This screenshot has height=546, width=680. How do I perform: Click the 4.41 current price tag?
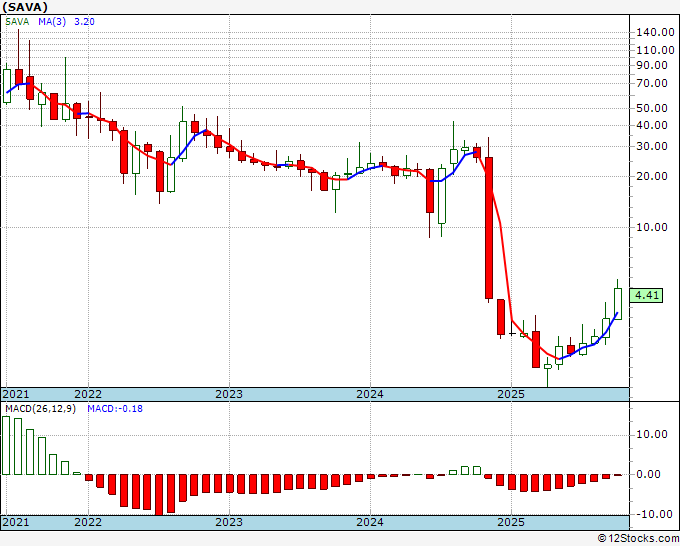pos(649,295)
